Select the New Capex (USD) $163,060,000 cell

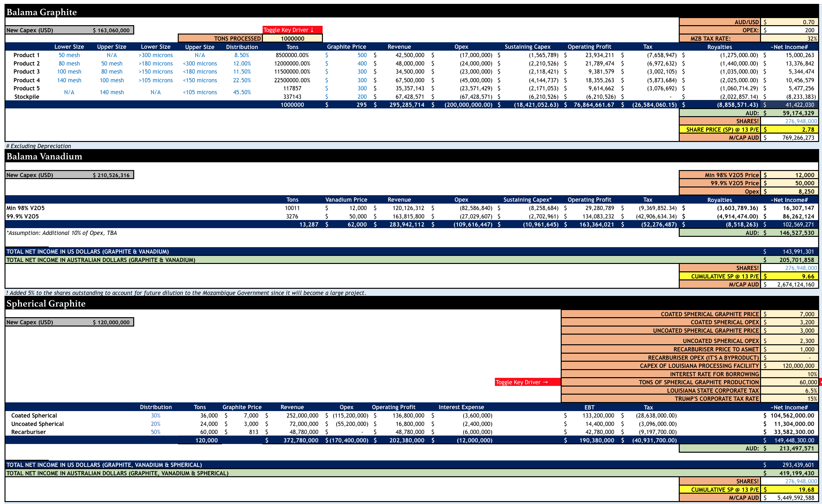click(x=69, y=30)
